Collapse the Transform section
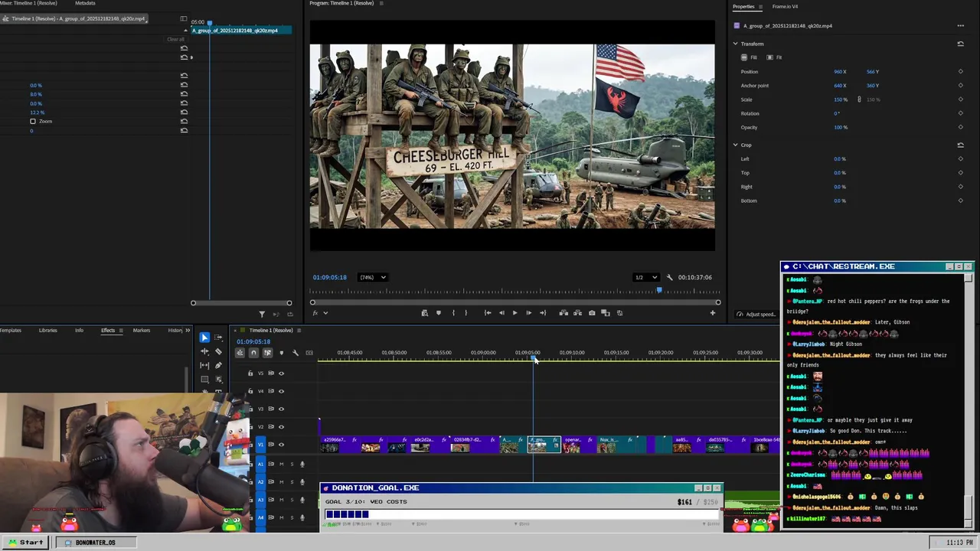Viewport: 980px width, 551px height. [x=736, y=44]
